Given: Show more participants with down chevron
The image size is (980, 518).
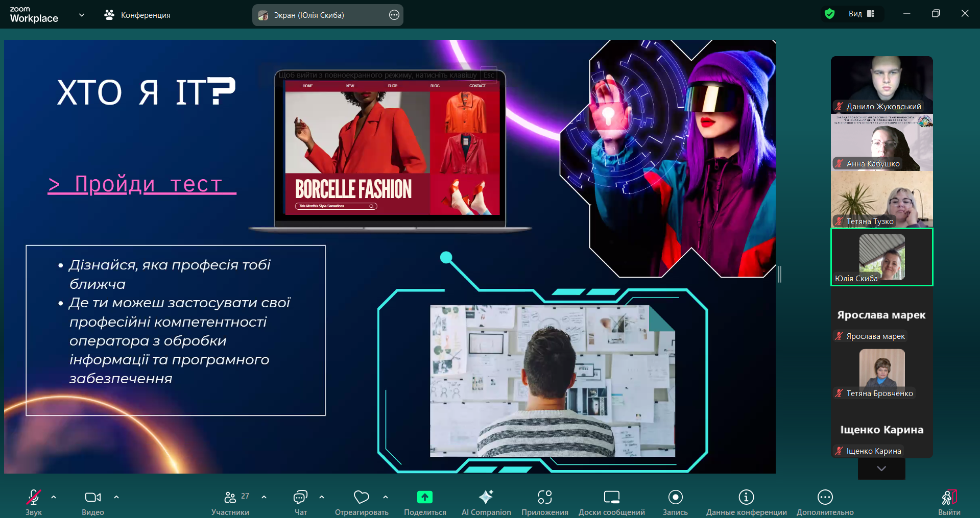Looking at the screenshot, I should [881, 468].
